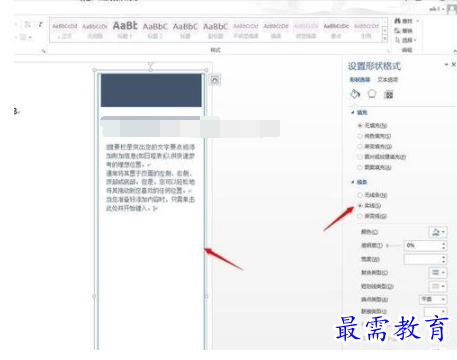Click the Replace (替换) icon
The width and height of the screenshot is (457, 360).
tap(397, 31)
